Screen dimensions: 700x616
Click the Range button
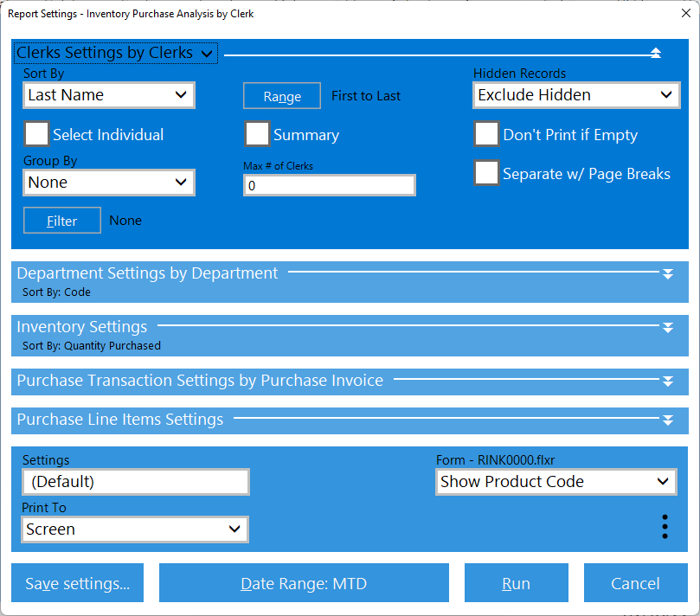coord(281,96)
